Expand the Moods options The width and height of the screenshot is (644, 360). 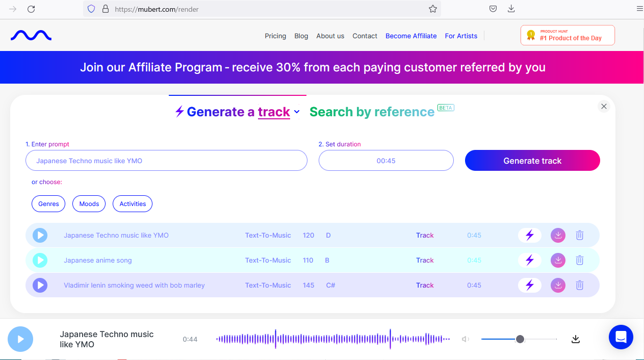click(x=89, y=203)
